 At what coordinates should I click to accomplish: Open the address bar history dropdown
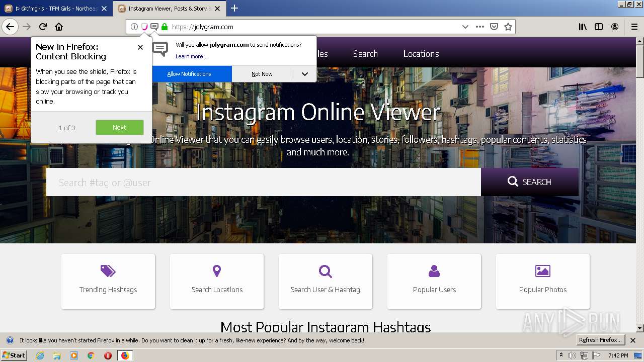tap(465, 27)
